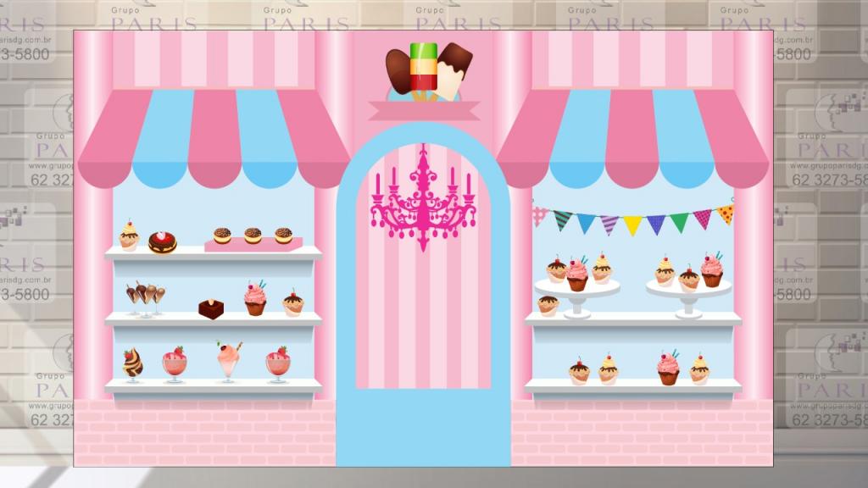Select the chocolate ice cream cones in glasses
Image resolution: width=868 pixels, height=488 pixels.
tap(146, 298)
